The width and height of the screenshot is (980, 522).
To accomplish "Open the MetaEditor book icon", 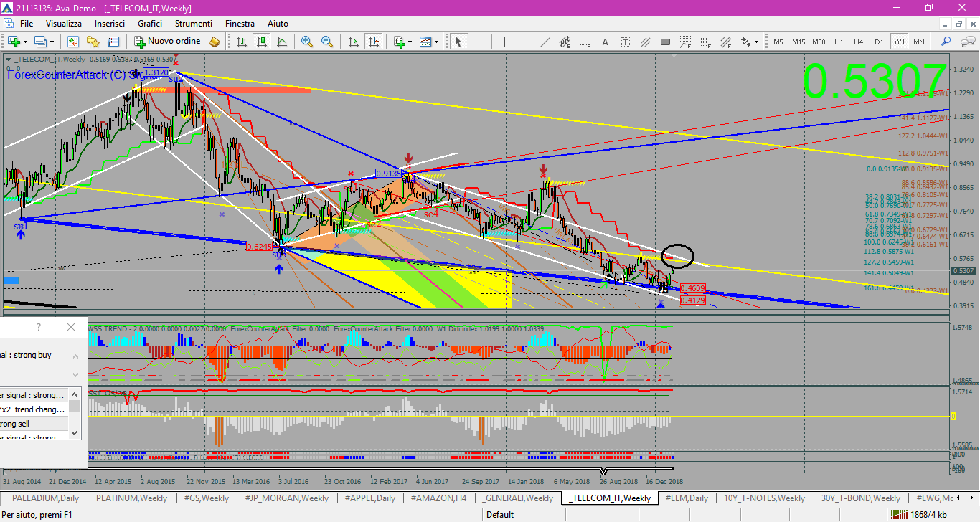I will (x=215, y=42).
